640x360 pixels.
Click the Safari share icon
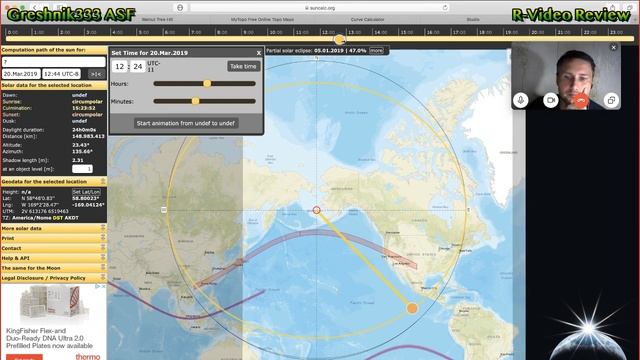tap(613, 8)
